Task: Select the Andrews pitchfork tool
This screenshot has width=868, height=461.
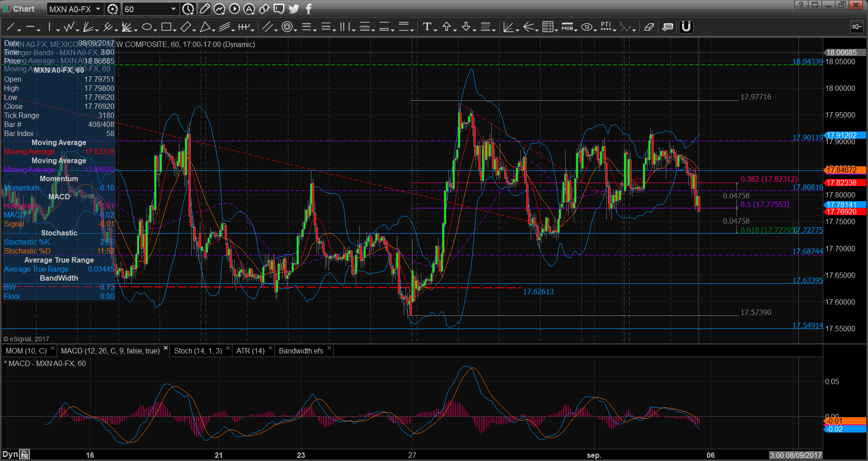Action: (108, 27)
